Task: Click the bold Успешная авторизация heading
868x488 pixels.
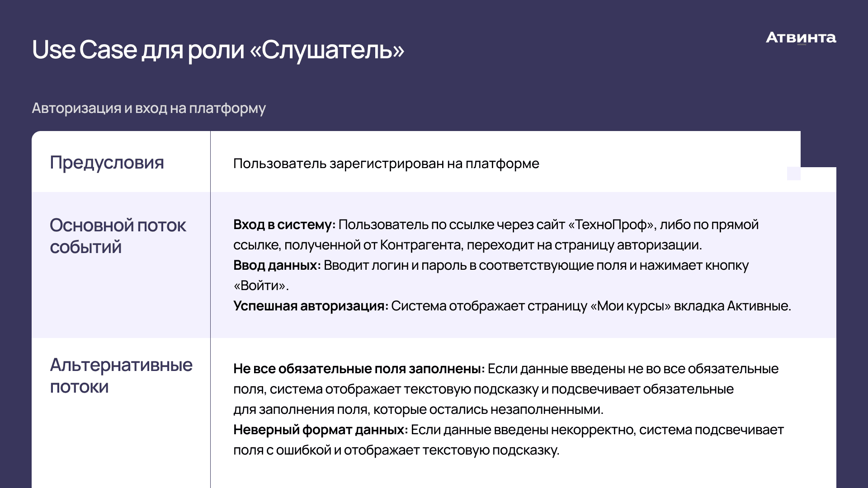Action: 311,306
